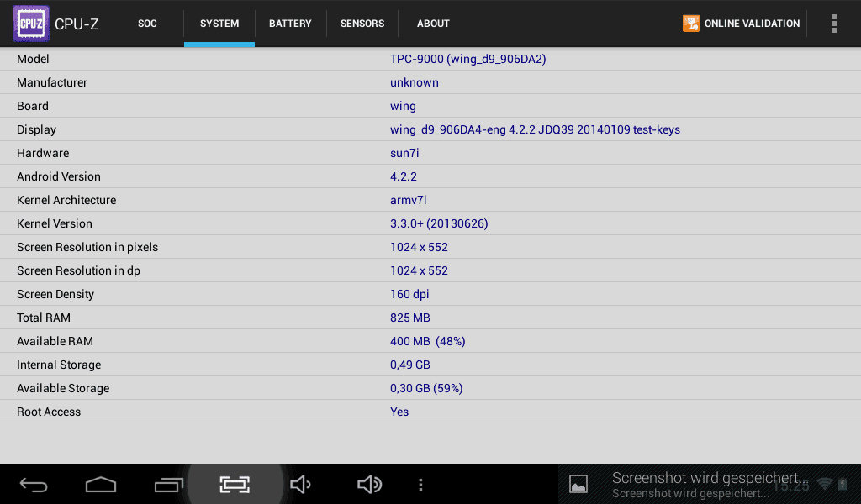Viewport: 861px width, 504px height.
Task: Select the Screen Density value '160 dpi'
Action: 409,295
